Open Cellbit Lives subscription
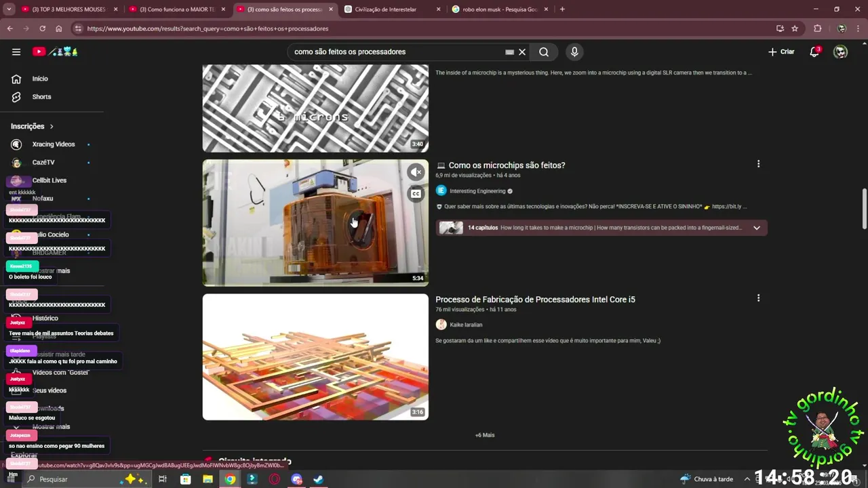 point(50,180)
